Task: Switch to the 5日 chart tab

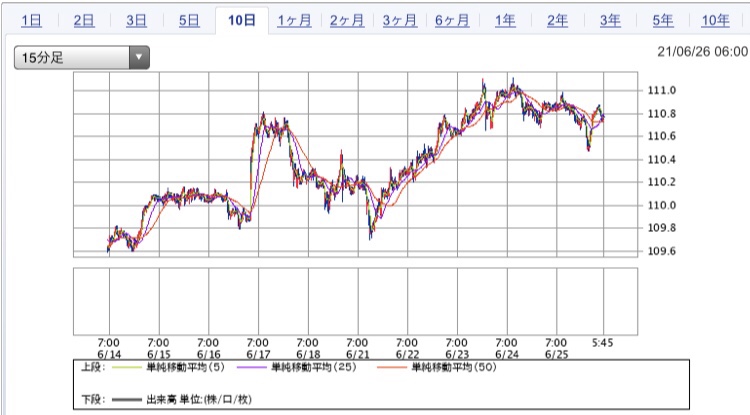Action: click(x=189, y=21)
